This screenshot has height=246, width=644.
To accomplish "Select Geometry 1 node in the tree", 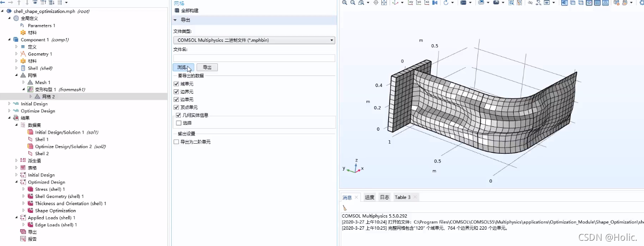I will (40, 54).
